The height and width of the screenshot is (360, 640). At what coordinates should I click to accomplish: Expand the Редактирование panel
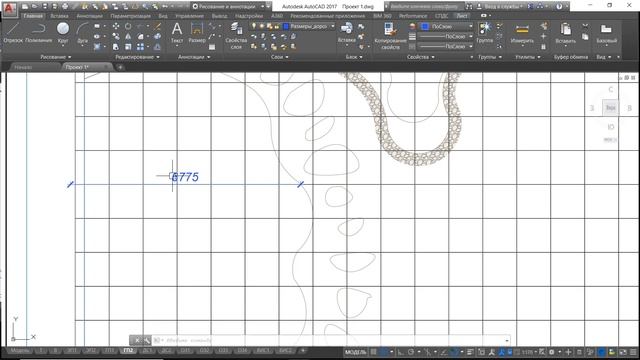pos(137,57)
